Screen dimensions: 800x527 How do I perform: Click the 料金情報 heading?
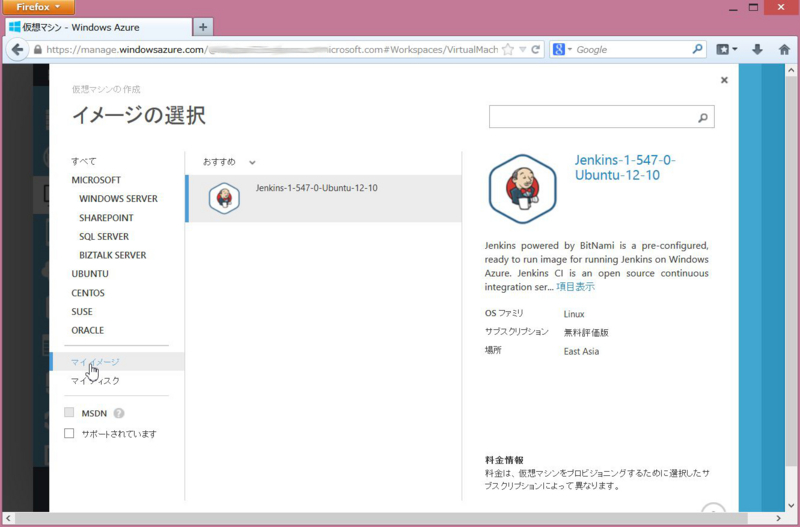pyautogui.click(x=504, y=460)
